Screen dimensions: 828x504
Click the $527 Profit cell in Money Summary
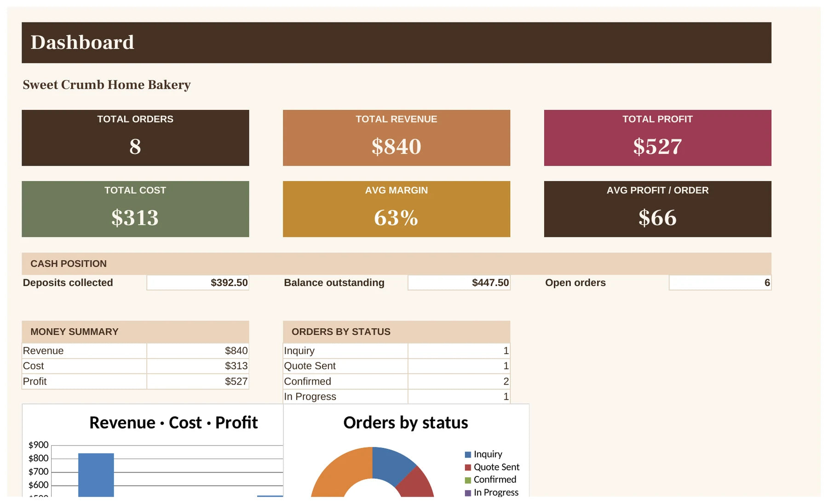198,381
